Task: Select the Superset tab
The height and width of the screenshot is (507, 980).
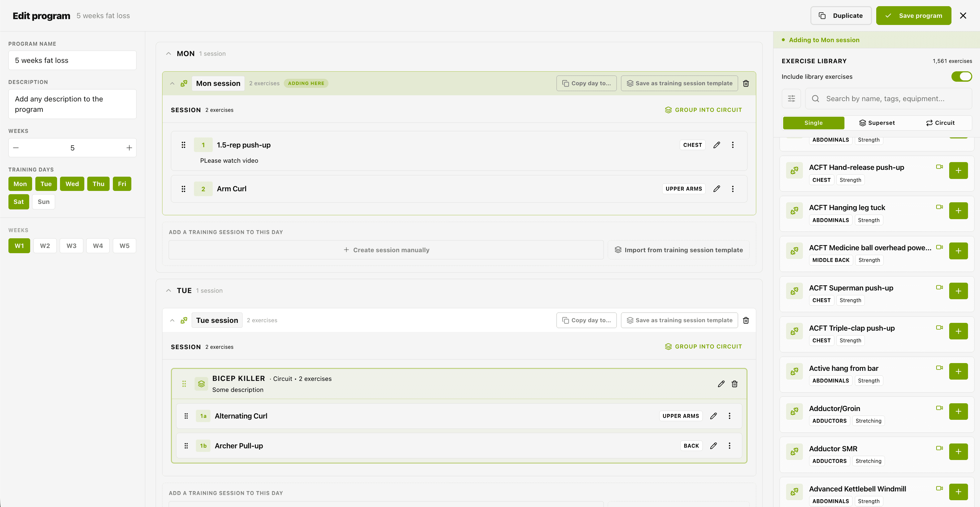Action: [877, 123]
